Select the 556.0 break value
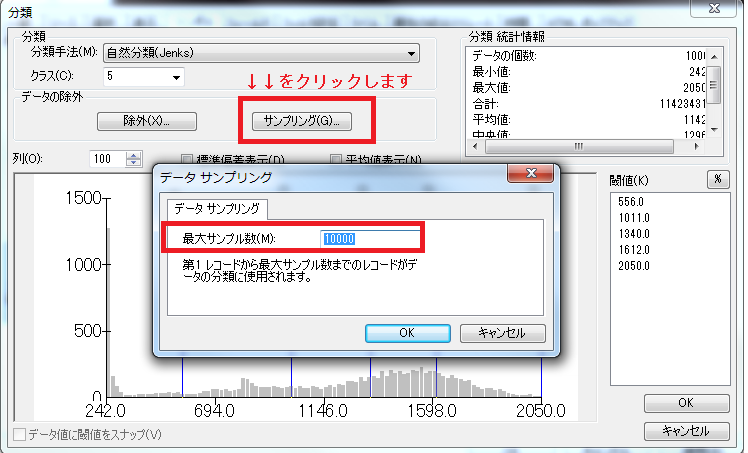This screenshot has width=748, height=453. pyautogui.click(x=631, y=202)
